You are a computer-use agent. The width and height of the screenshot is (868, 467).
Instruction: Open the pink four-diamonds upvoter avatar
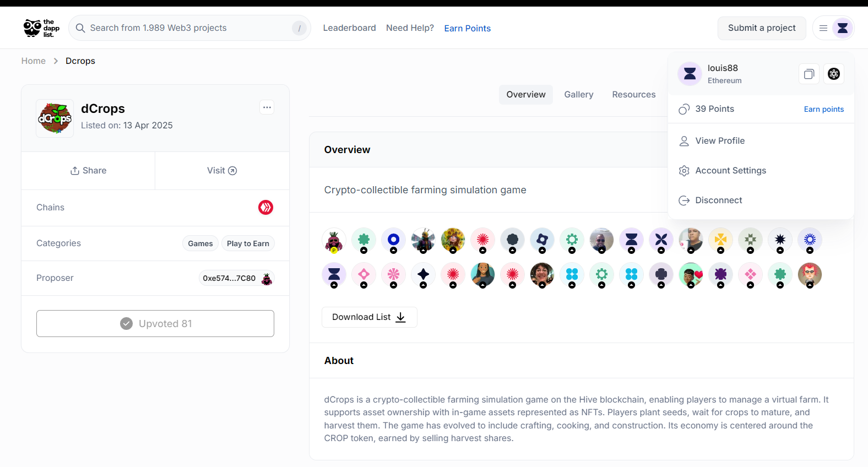[750, 275]
